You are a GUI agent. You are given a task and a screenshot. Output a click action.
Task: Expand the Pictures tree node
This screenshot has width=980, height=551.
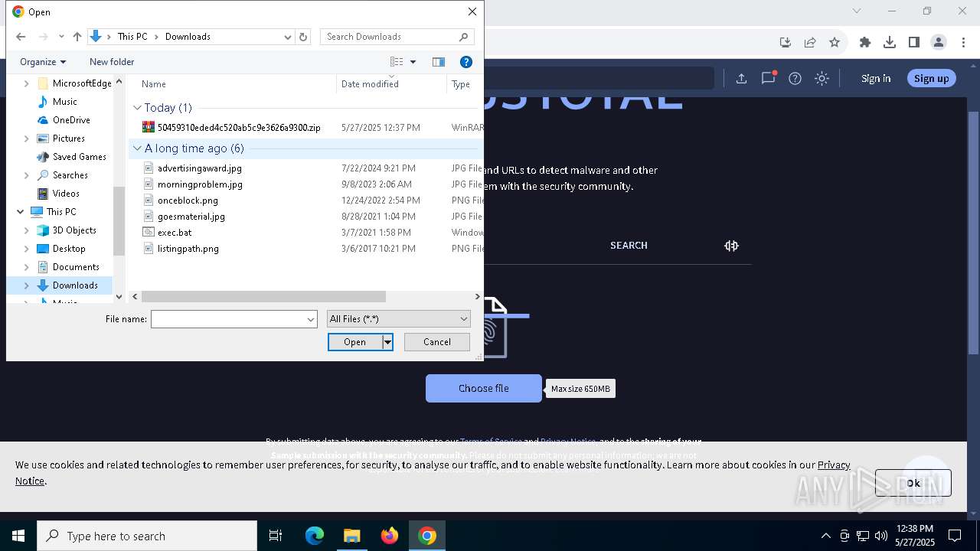tap(27, 139)
